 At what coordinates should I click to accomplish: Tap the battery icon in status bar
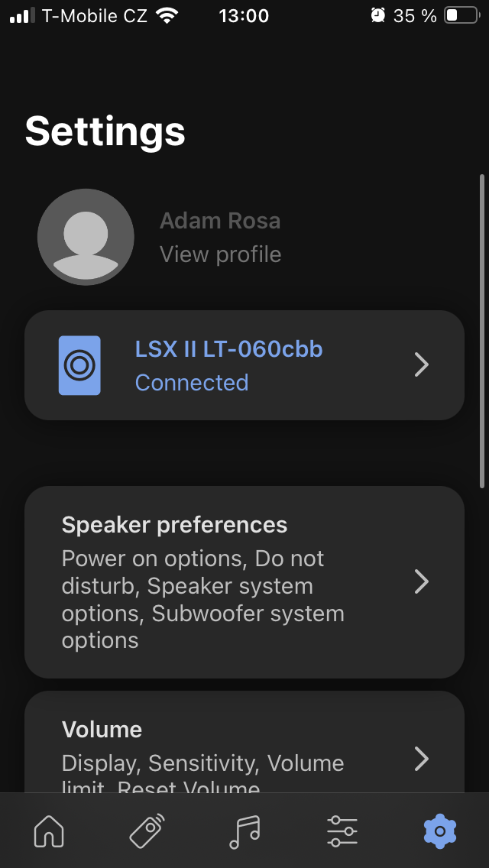[461, 15]
